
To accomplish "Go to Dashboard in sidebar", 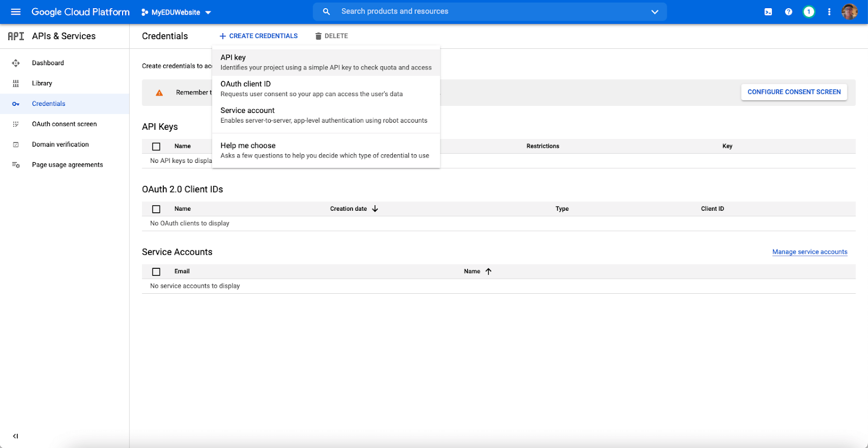I will pos(48,63).
